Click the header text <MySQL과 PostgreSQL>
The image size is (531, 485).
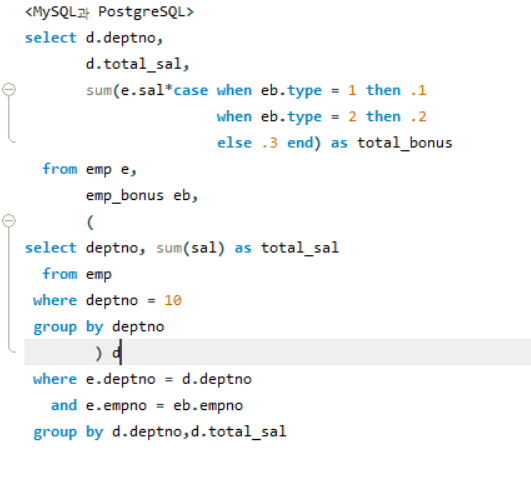[x=109, y=12]
